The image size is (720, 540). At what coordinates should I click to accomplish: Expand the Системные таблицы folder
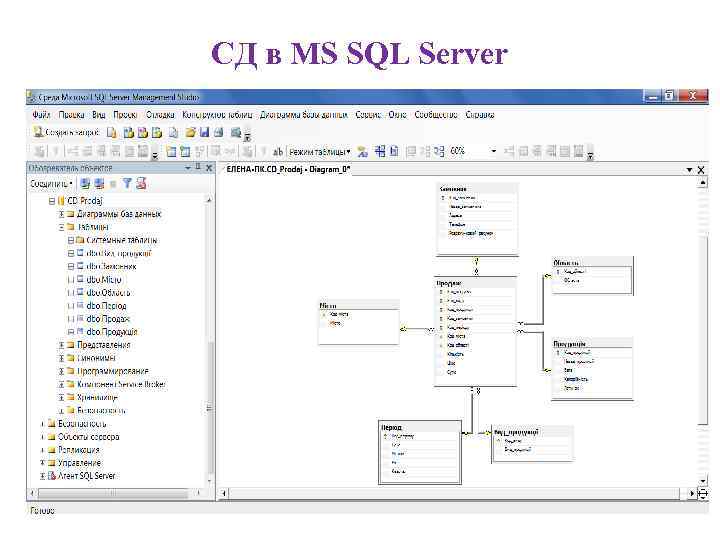pos(71,240)
